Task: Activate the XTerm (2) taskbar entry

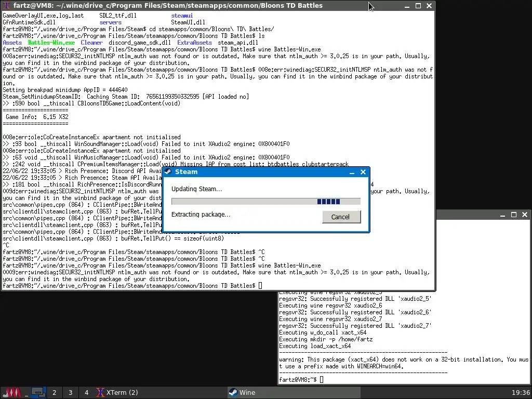Action: click(161, 393)
